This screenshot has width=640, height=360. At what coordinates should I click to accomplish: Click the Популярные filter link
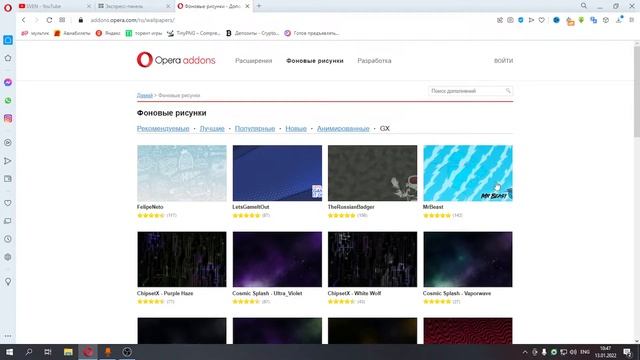click(x=255, y=128)
